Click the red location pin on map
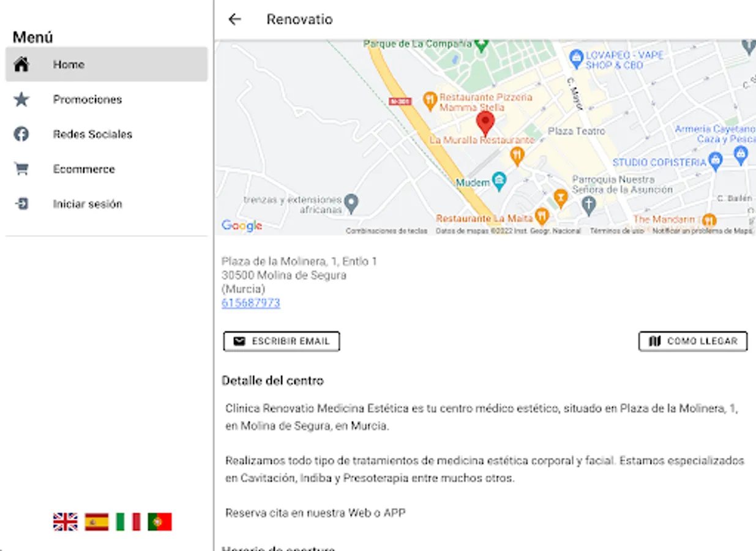756x551 pixels. click(x=485, y=123)
